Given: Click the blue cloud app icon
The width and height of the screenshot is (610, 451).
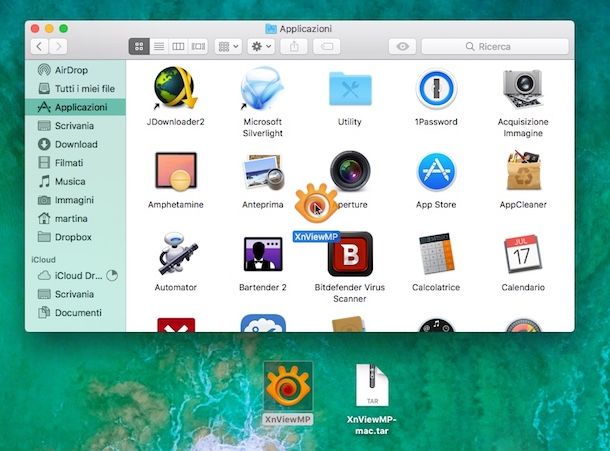Looking at the screenshot, I should (x=263, y=323).
